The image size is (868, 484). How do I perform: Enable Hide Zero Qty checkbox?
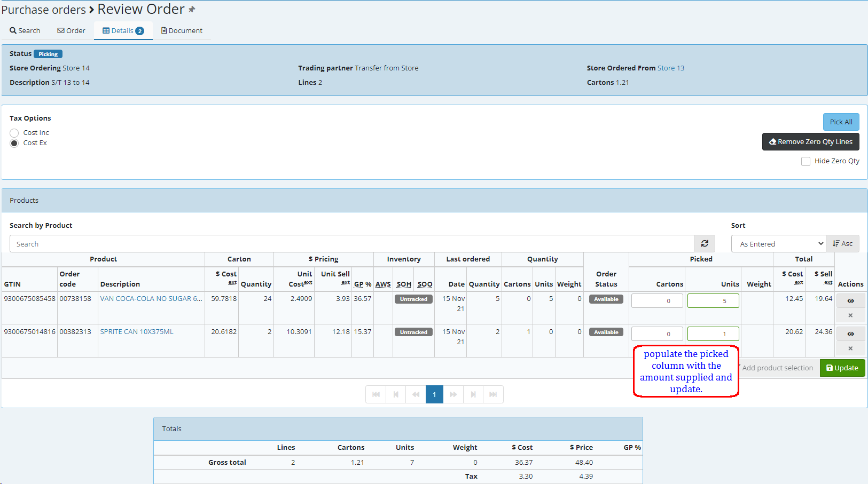806,161
